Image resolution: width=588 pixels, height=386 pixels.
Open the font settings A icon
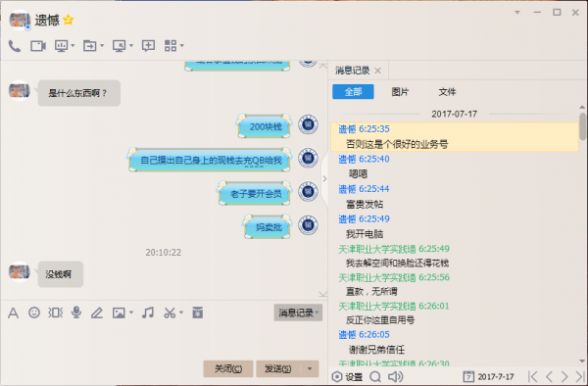point(13,313)
